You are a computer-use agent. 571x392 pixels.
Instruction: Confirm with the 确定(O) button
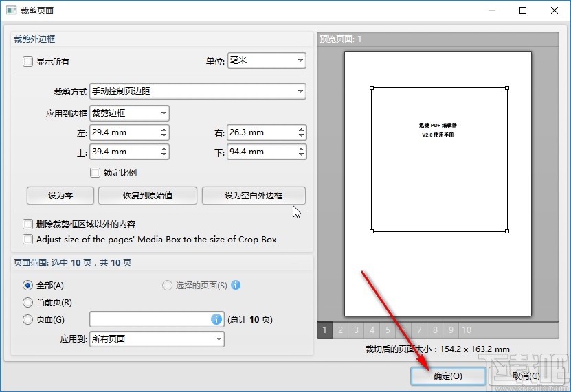coord(448,376)
